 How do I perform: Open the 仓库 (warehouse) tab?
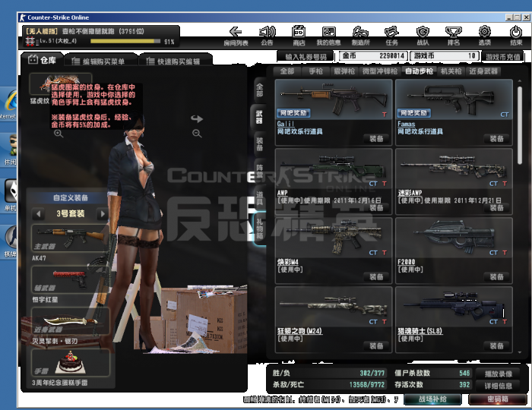[x=42, y=60]
